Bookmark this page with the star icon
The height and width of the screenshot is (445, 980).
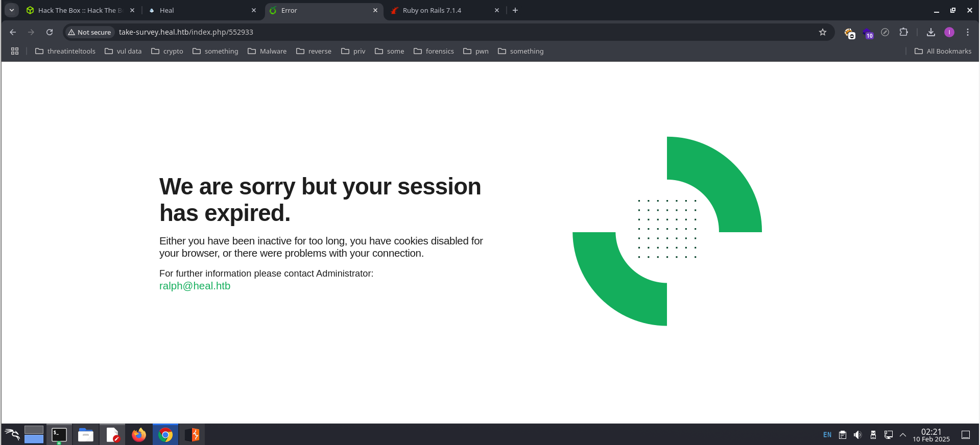[822, 32]
